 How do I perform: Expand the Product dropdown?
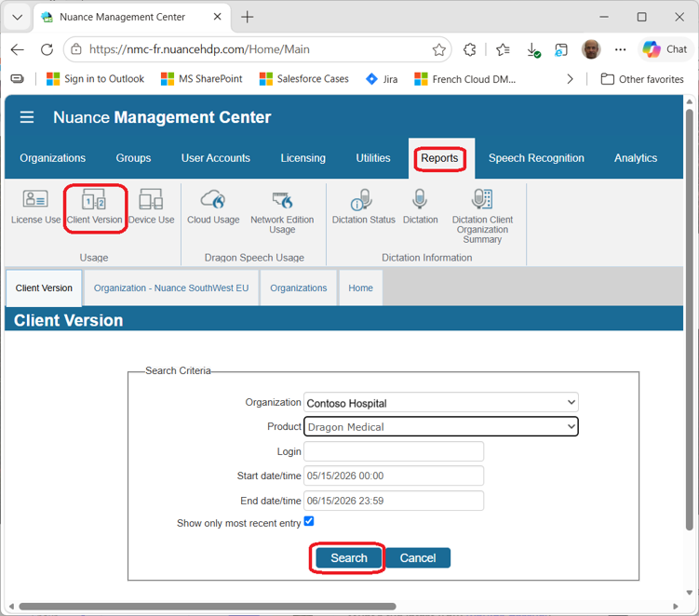click(x=441, y=426)
